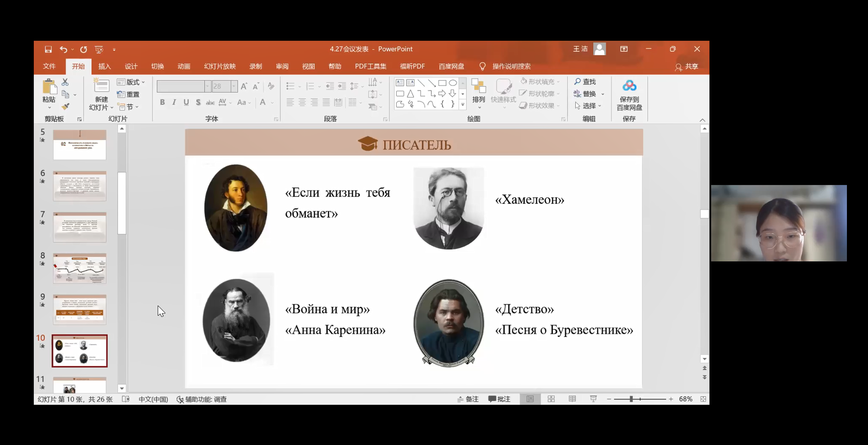Select slide 8 thumbnail
The height and width of the screenshot is (445, 868).
pos(80,269)
